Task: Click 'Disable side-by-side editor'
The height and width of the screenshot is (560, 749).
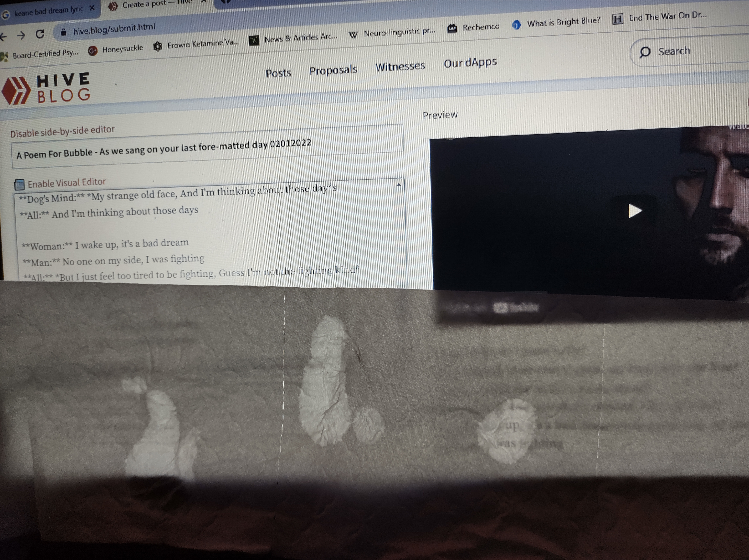Action: click(x=62, y=131)
